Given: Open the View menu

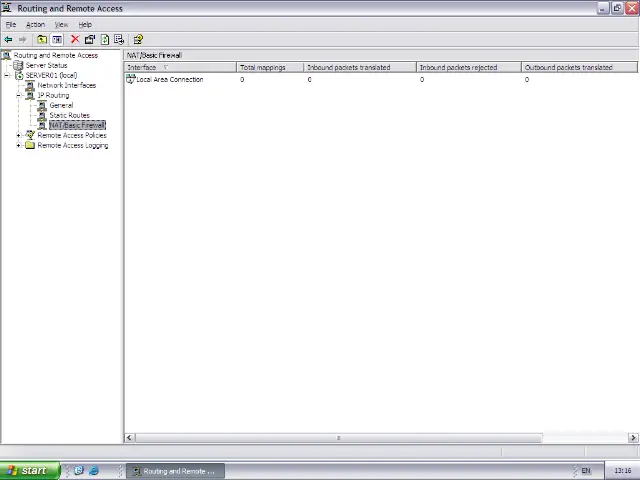Looking at the screenshot, I should (x=61, y=24).
